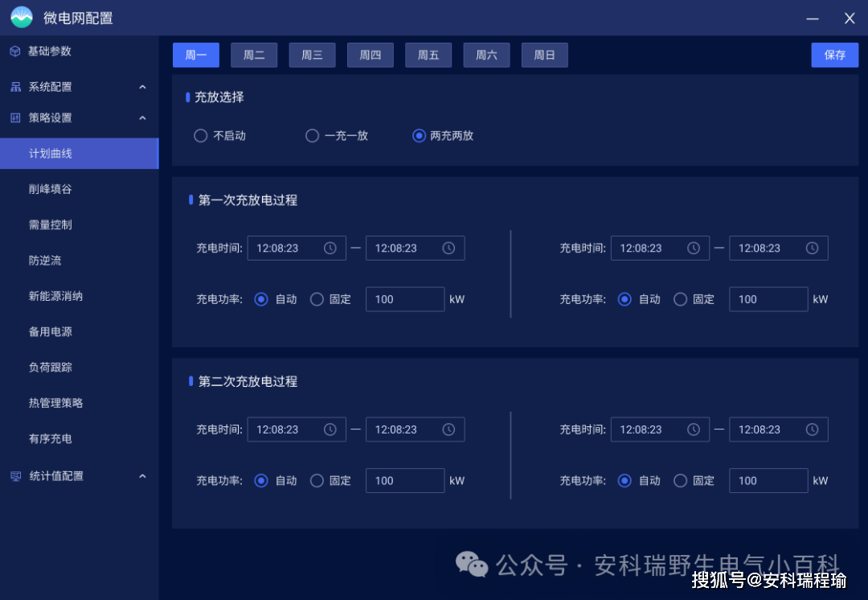Viewport: 868px width, 600px height.
Task: Click the 保存 button
Action: [x=835, y=55]
